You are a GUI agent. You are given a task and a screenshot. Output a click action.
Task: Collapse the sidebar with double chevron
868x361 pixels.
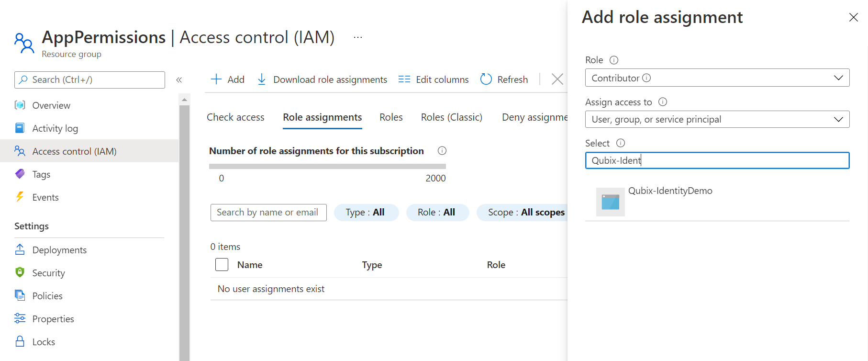(179, 80)
